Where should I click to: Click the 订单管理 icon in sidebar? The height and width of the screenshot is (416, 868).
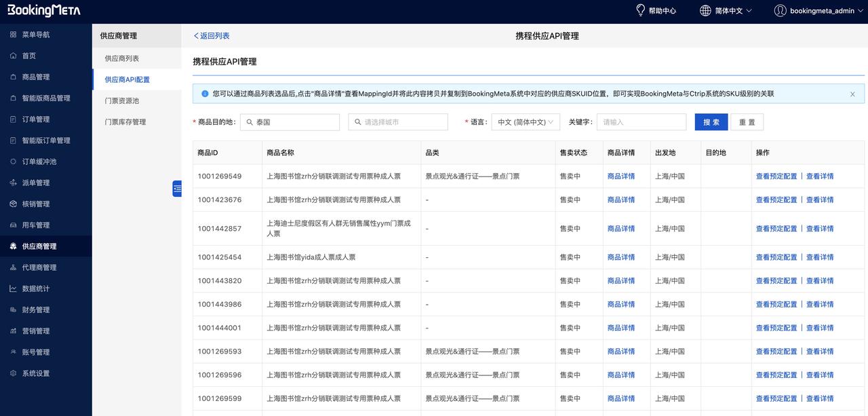pos(13,119)
